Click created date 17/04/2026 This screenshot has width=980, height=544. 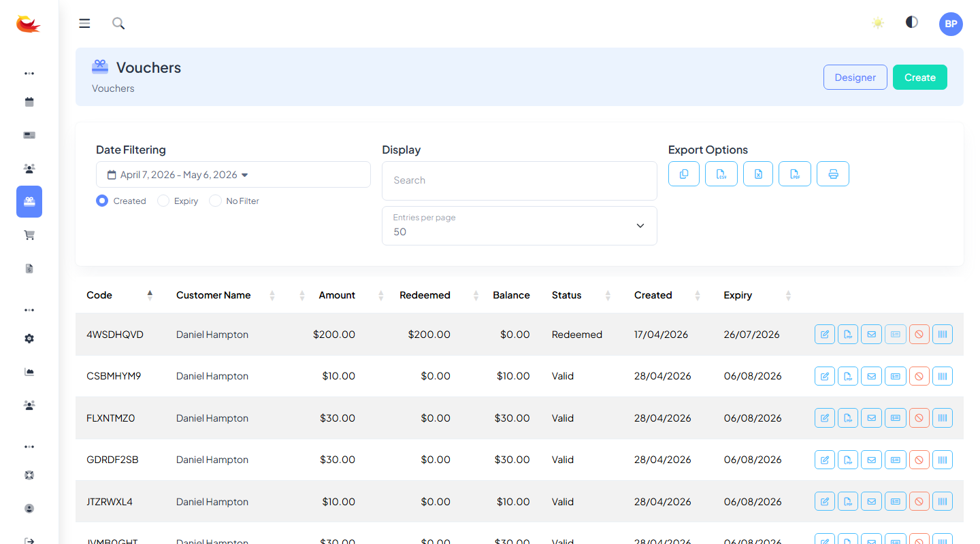point(661,335)
